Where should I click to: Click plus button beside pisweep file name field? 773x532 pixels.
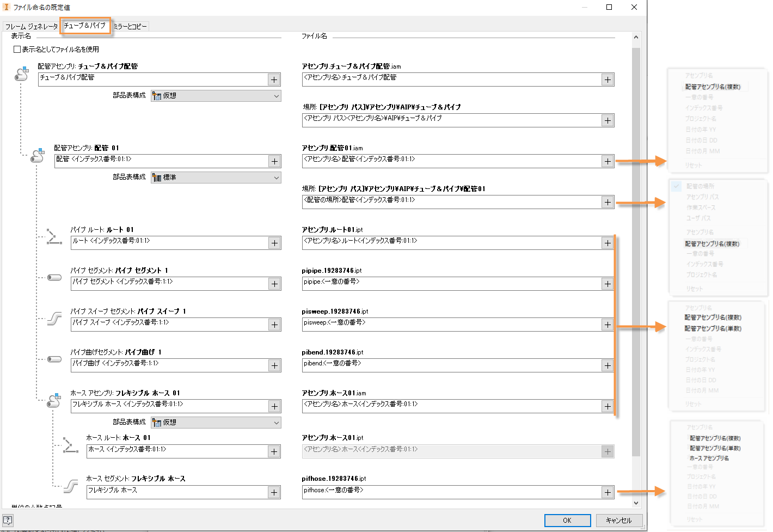[607, 325]
